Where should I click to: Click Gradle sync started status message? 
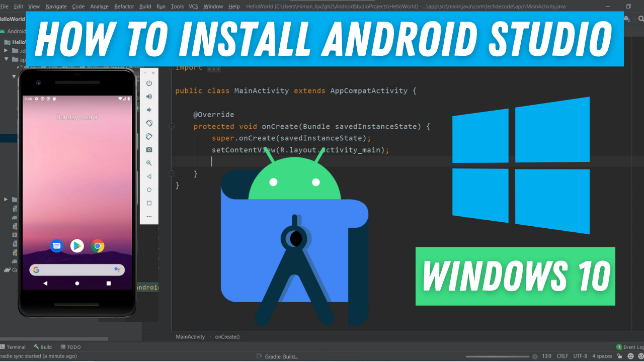tap(39, 356)
